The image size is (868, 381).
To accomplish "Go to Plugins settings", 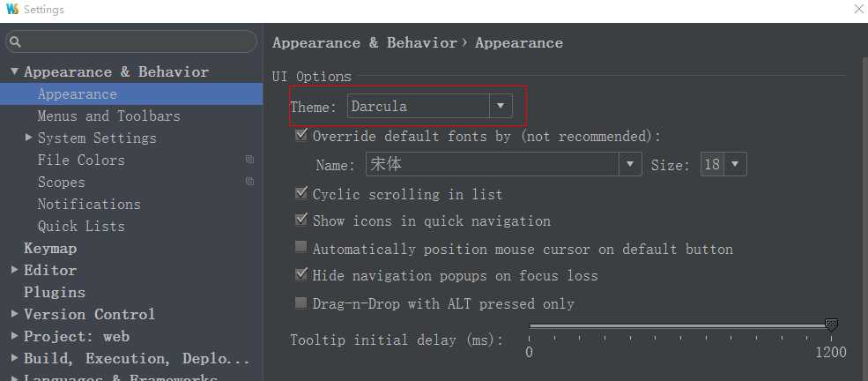I will [55, 292].
